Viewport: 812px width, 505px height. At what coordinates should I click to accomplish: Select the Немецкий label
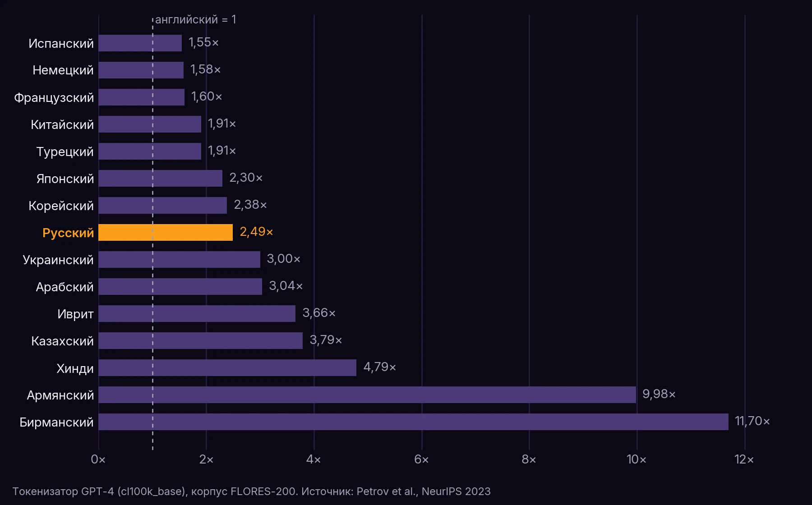pos(63,70)
